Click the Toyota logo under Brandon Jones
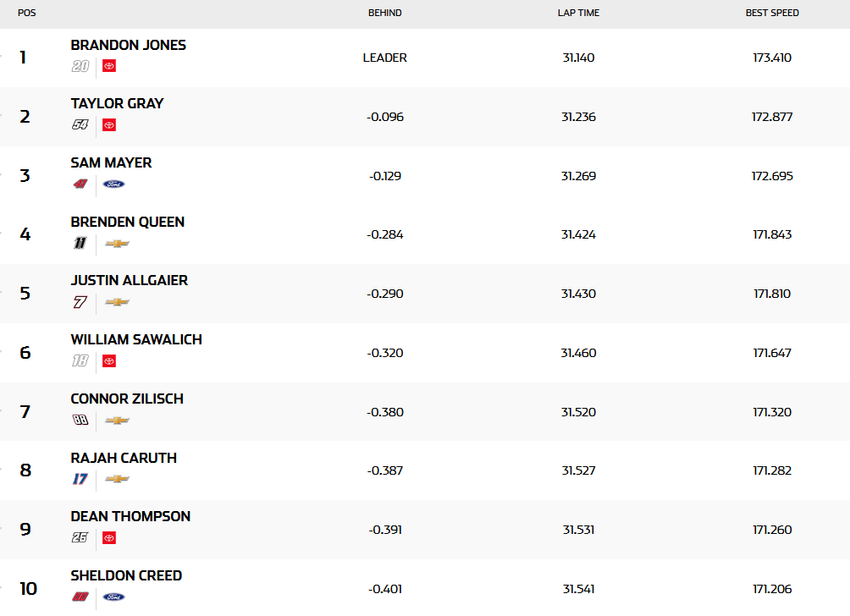The width and height of the screenshot is (850, 616). coord(108,66)
